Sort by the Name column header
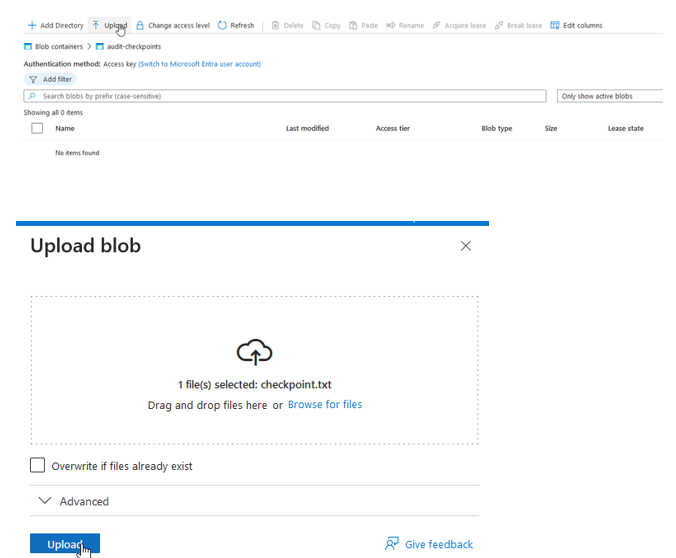Screen dimensions: 676x558 pyautogui.click(x=65, y=128)
